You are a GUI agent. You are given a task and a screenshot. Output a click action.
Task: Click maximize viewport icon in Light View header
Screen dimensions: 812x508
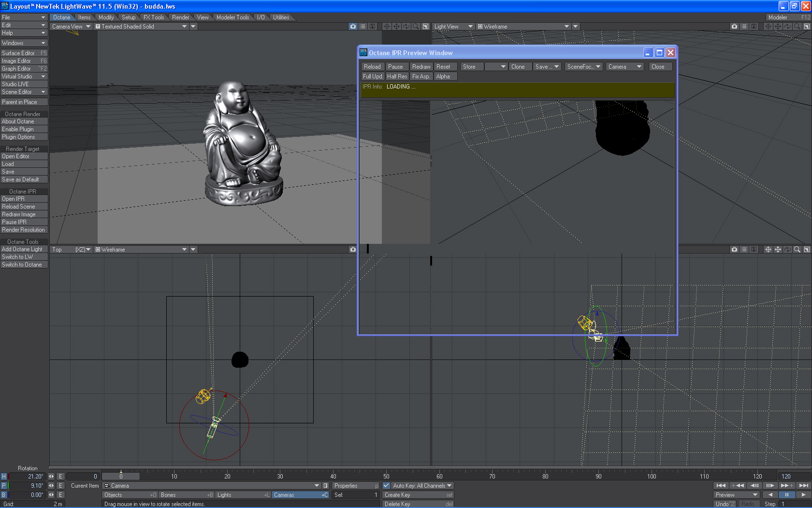807,27
